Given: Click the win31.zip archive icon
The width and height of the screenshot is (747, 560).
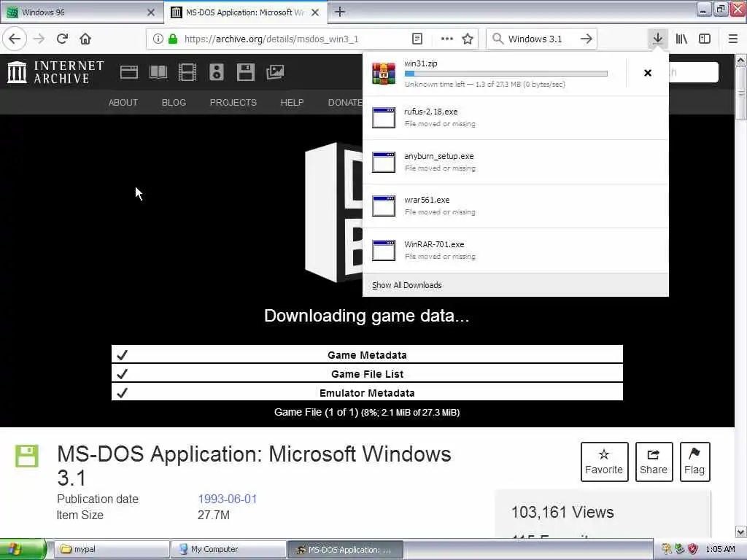Looking at the screenshot, I should (x=384, y=74).
